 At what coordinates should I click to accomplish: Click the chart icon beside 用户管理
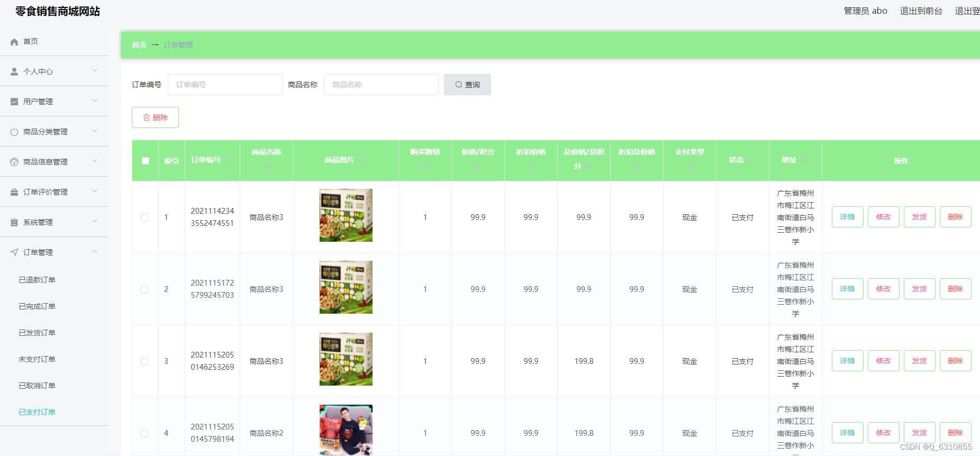14,102
